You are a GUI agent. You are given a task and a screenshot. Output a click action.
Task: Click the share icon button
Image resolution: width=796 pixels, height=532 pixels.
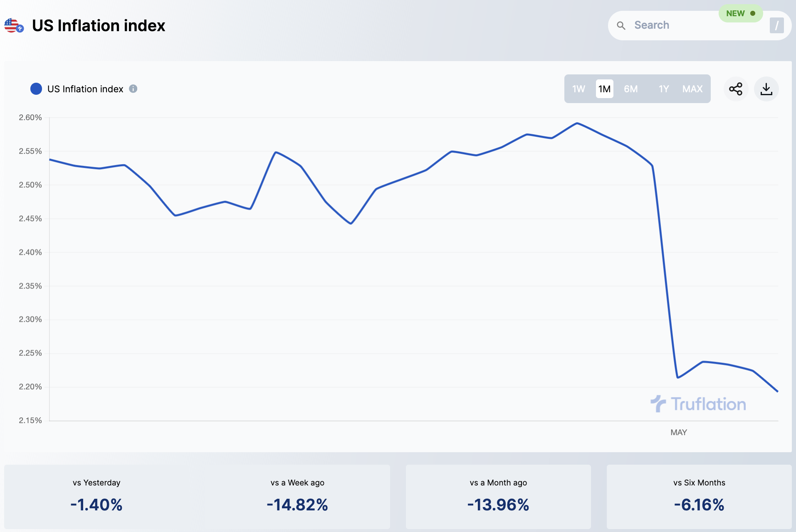point(736,89)
